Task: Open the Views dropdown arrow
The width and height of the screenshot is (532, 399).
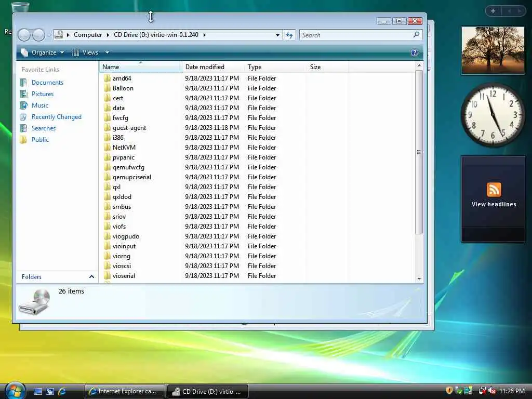Action: (107, 52)
